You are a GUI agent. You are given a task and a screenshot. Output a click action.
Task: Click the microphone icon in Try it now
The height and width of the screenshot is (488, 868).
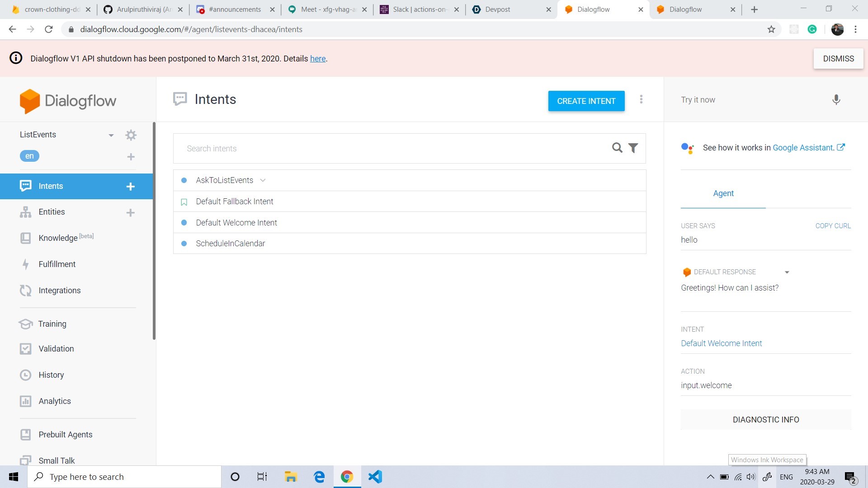coord(836,100)
